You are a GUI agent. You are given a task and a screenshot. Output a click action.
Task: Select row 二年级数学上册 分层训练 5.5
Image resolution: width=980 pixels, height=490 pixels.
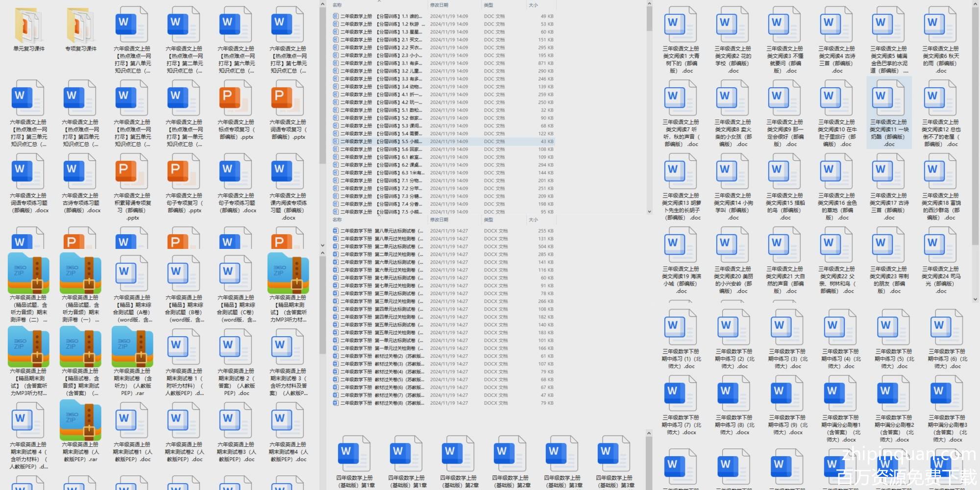tap(392, 142)
